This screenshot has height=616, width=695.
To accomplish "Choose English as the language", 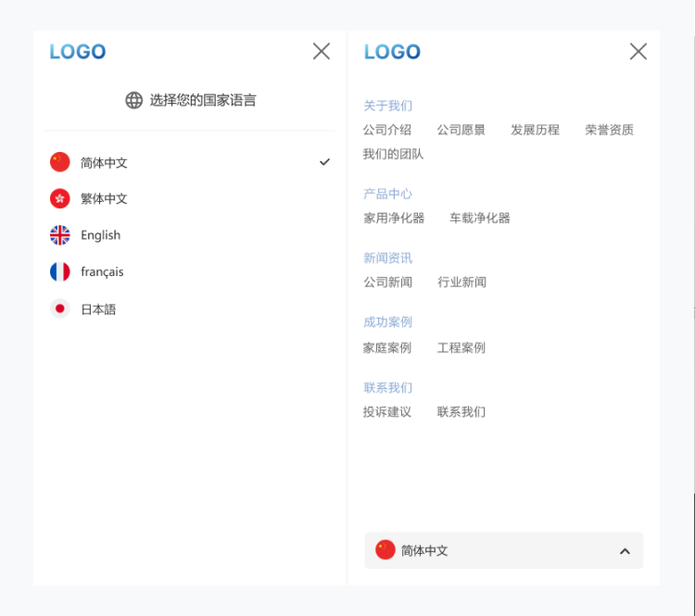I will (100, 235).
